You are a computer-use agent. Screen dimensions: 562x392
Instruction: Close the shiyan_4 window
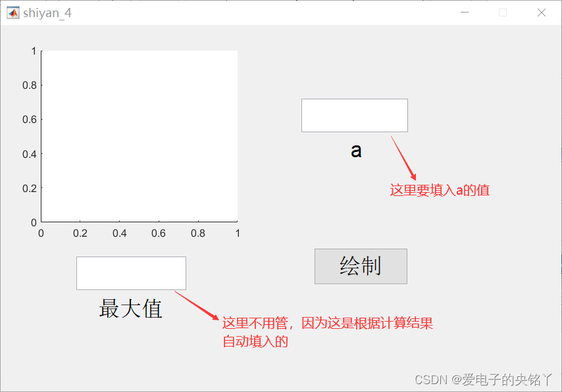click(542, 12)
